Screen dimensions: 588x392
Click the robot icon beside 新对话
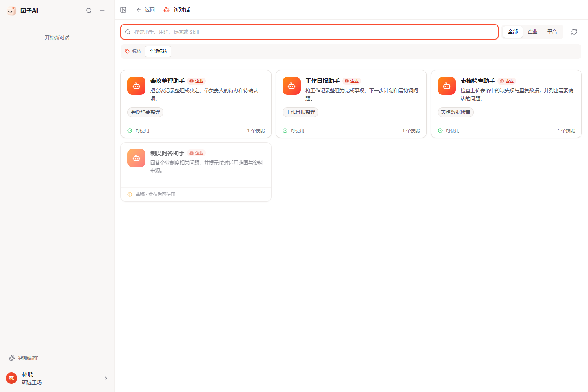(167, 10)
